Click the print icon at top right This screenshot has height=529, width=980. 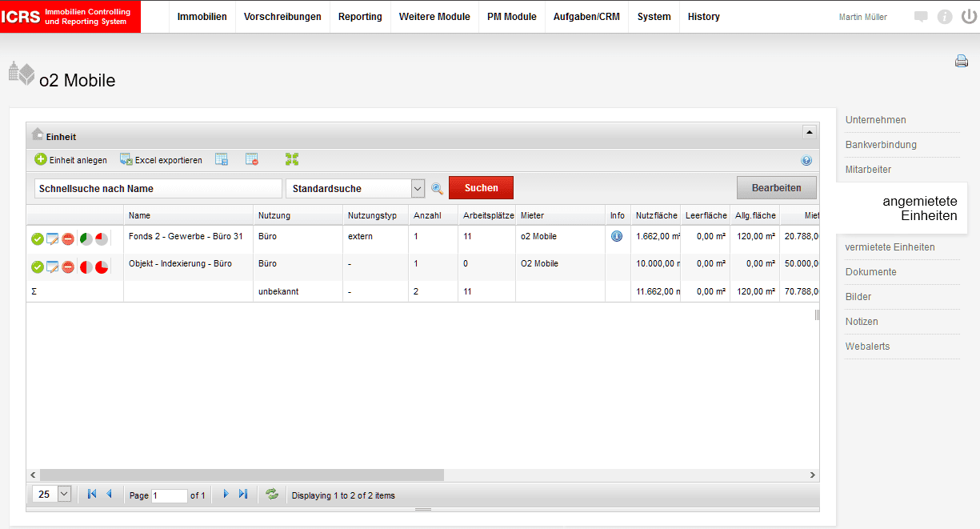point(961,62)
